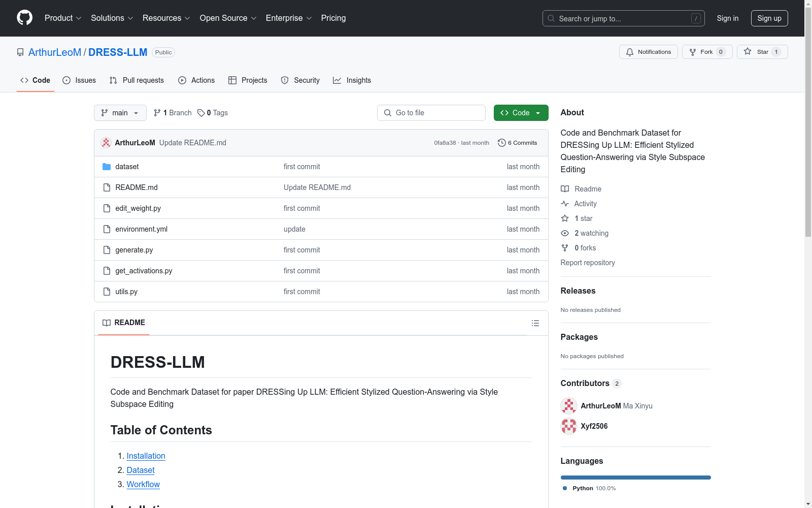This screenshot has width=812, height=508.
Task: Expand the Solutions menu
Action: coord(112,18)
